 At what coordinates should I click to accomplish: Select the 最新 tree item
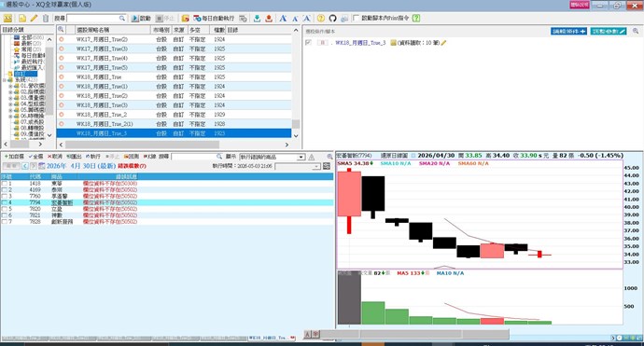tap(27, 43)
